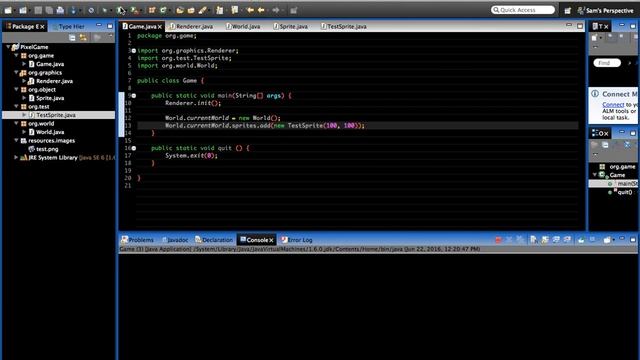Select test.png in Package Explorer
This screenshot has height=360, width=640.
43,149
